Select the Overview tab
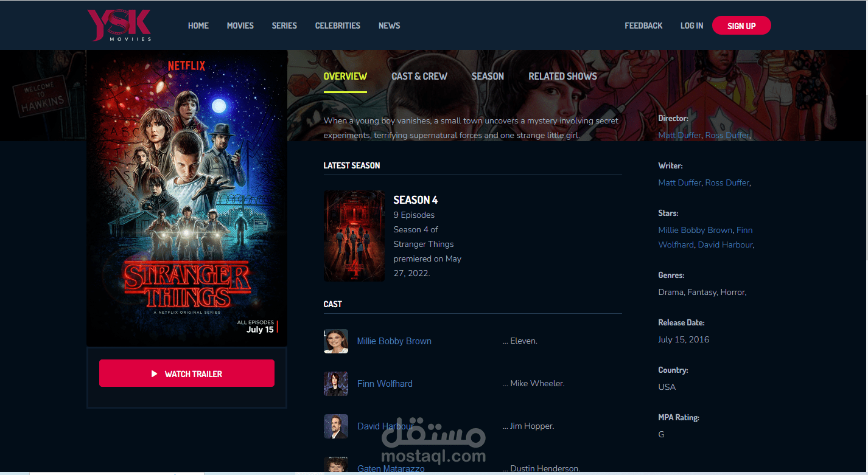This screenshot has height=475, width=868. [x=345, y=76]
